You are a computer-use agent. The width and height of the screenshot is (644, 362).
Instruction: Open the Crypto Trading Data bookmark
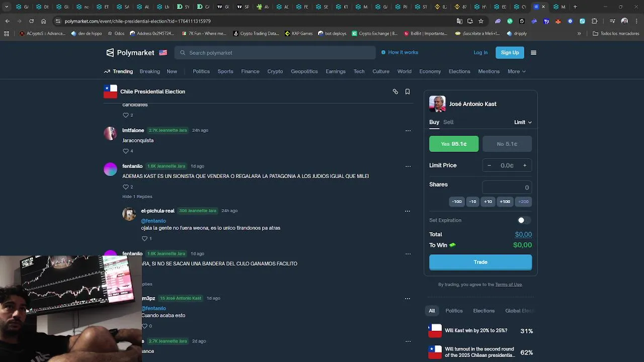pyautogui.click(x=256, y=34)
